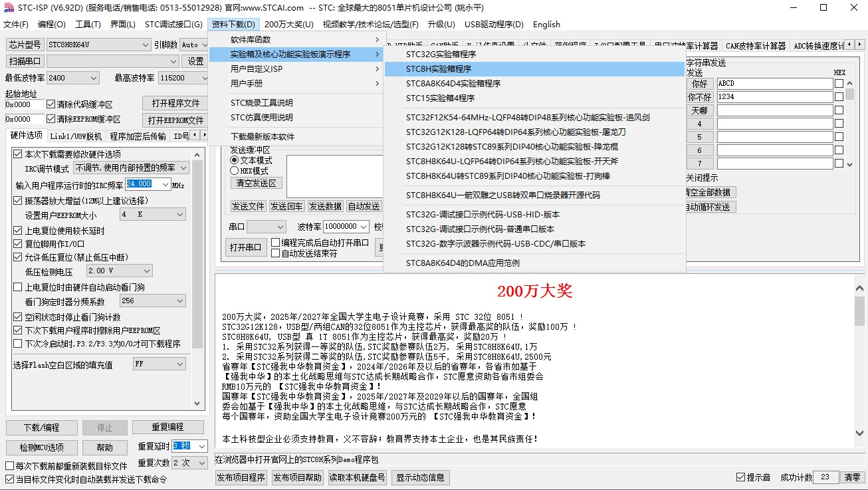Select STC8A8K64D4的DMA应用范例 entry
Viewport: 868px width, 490px height.
click(x=534, y=263)
